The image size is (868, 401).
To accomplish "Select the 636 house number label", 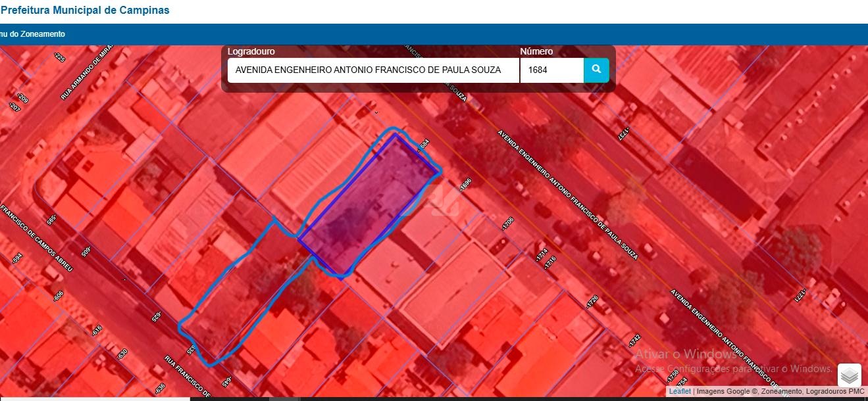I will 159,389.
